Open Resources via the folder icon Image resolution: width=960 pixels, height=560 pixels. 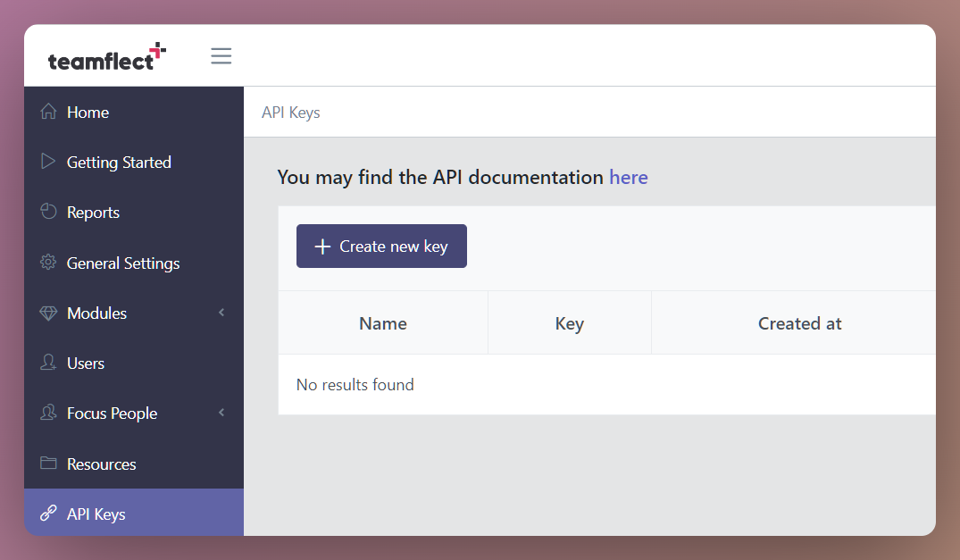click(x=50, y=464)
